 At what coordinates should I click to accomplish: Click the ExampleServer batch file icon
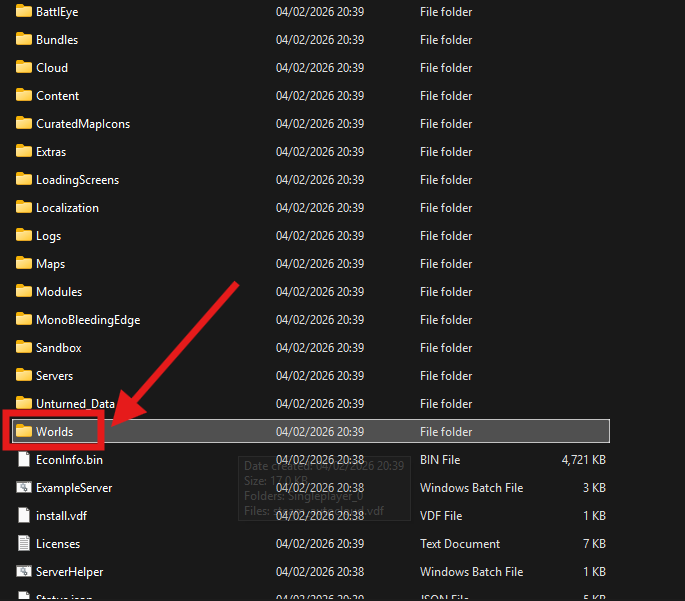coord(24,487)
